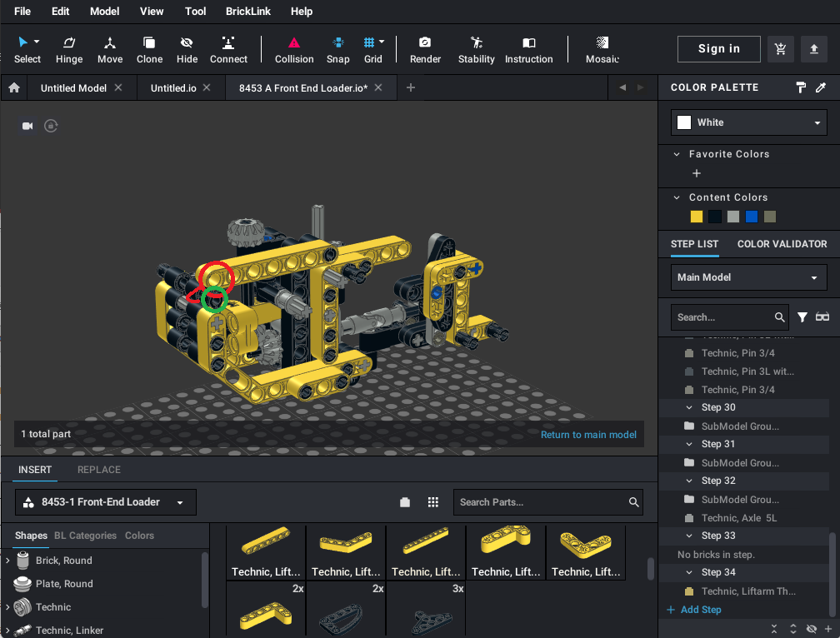
Task: Click the camera view icon in viewport
Action: (27, 126)
